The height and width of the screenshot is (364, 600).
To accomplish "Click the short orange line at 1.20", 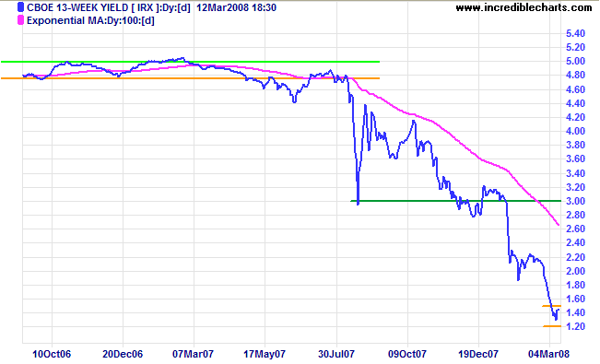I will (x=552, y=326).
